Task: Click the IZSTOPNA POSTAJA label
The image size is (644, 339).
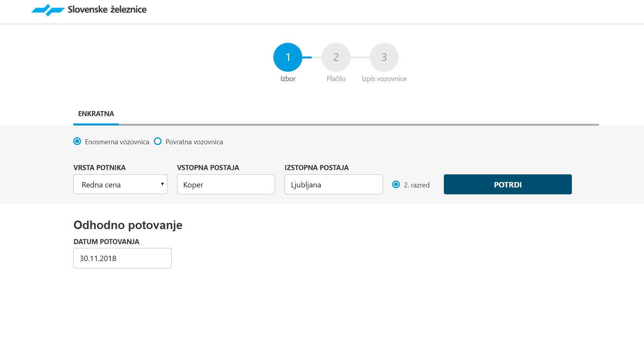Action: [317, 168]
